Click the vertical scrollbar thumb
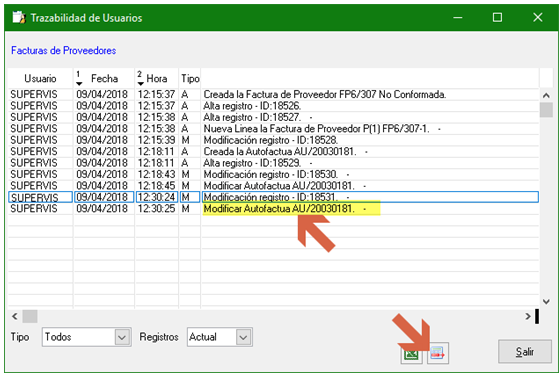This screenshot has height=376, width=559. tap(546, 110)
